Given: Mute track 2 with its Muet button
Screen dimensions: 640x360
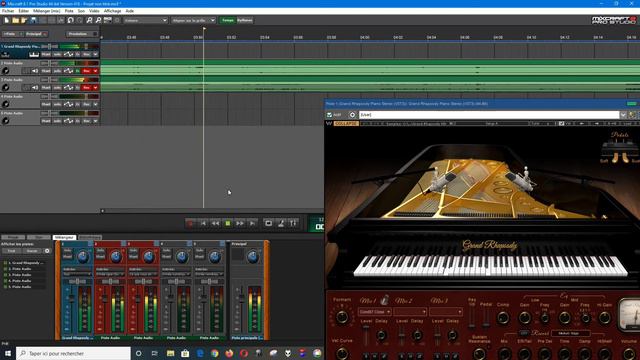Looking at the screenshot, I should [46, 71].
